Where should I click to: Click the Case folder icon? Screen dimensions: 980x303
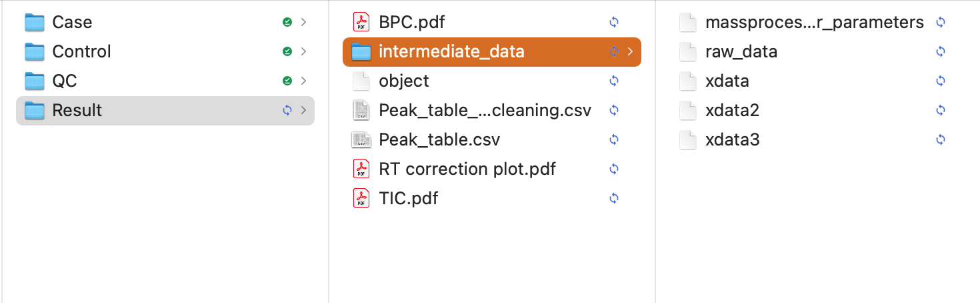tap(34, 22)
